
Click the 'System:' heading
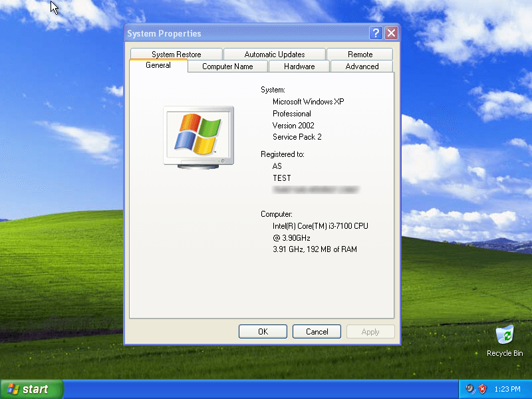click(x=273, y=90)
